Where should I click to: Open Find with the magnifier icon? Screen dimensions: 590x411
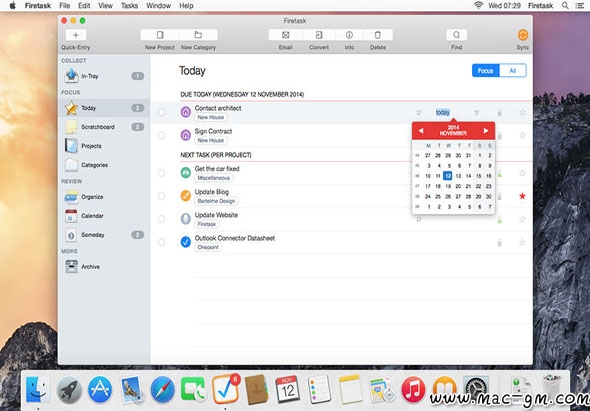pyautogui.click(x=456, y=35)
